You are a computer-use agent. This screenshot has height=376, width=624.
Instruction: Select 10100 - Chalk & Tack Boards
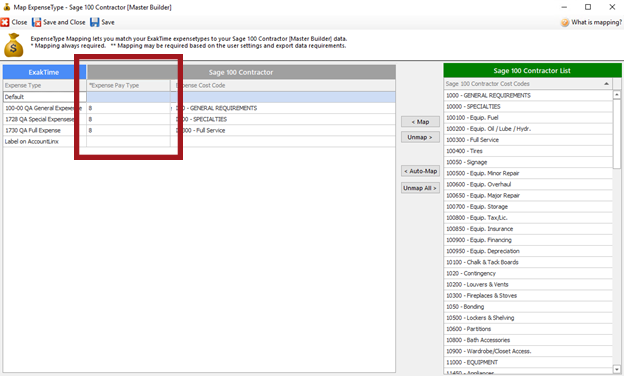click(528, 263)
